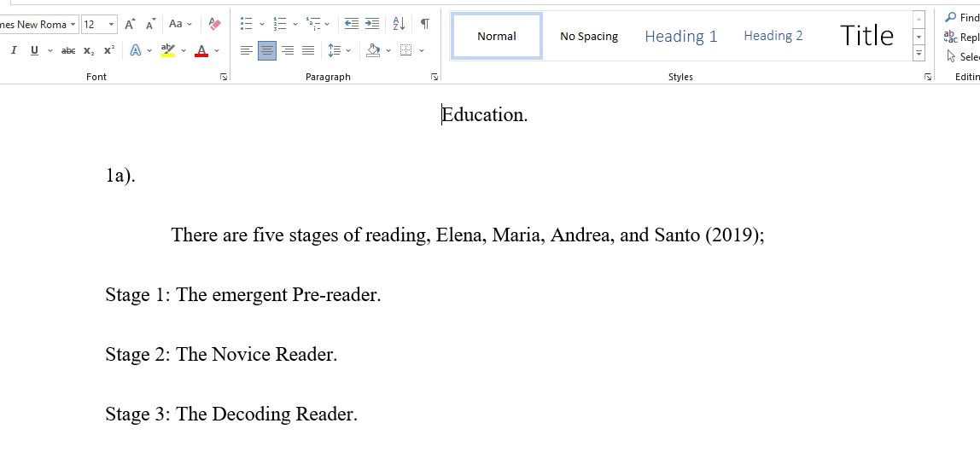
Task: Open Text Effects dropdown arrow
Action: tap(150, 50)
